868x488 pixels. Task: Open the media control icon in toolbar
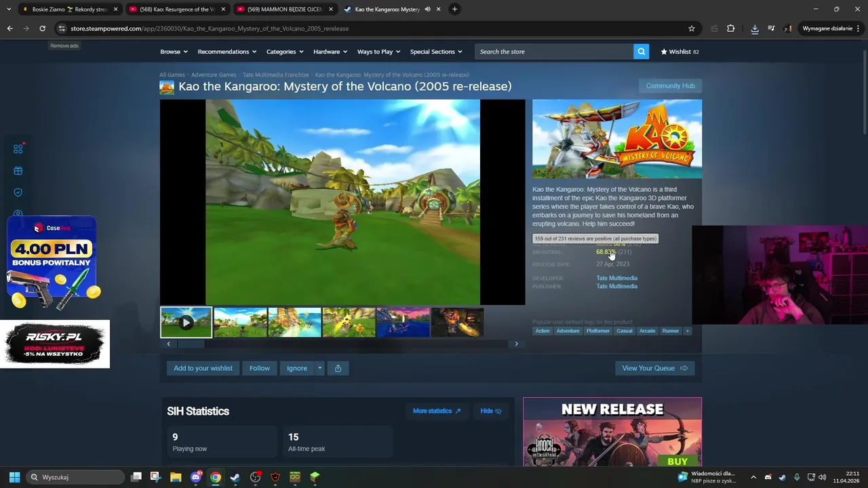(x=771, y=28)
